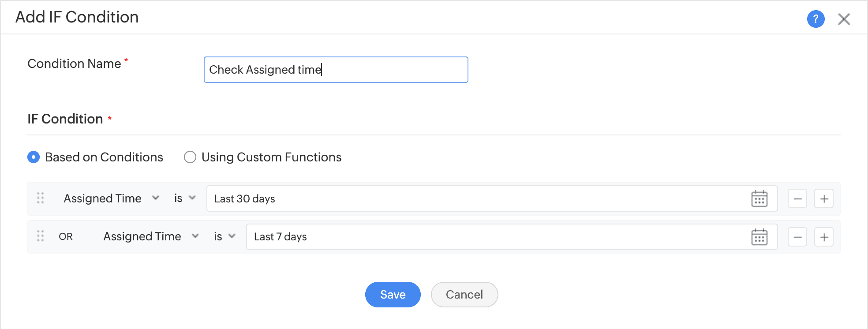Open calendar picker for Last 7 days
The image size is (868, 329).
pos(759,237)
